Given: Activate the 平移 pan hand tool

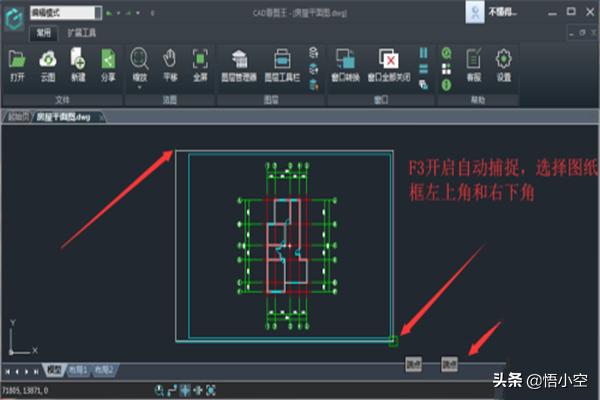Looking at the screenshot, I should (x=170, y=59).
